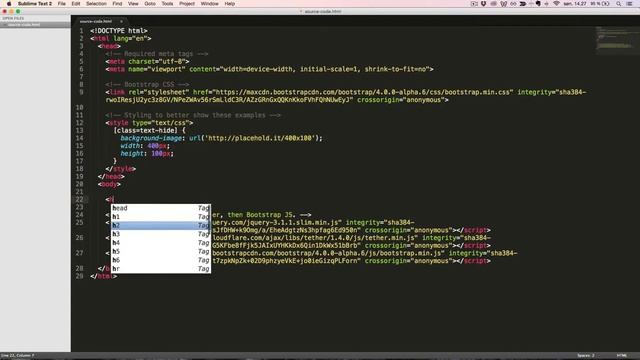This screenshot has width=640, height=360.
Task: Click line number 22 in gutter
Action: pos(79,200)
